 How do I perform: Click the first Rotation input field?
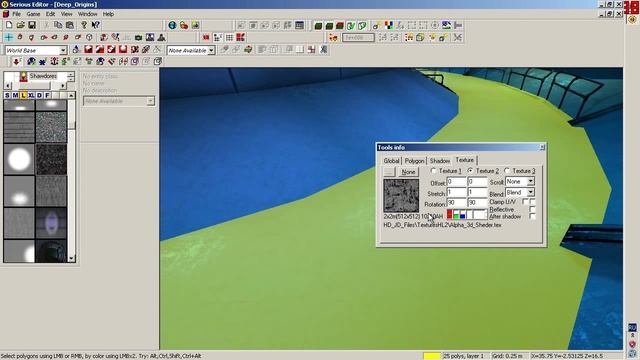pos(456,202)
